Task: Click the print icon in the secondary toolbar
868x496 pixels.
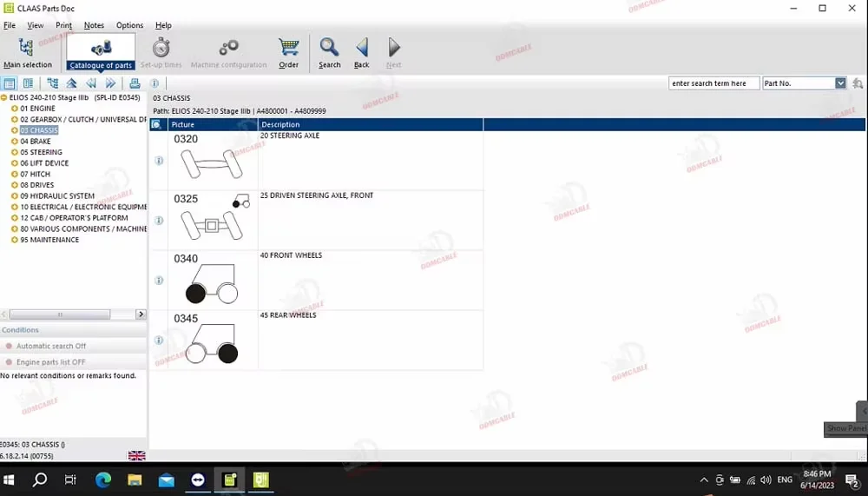Action: [135, 83]
